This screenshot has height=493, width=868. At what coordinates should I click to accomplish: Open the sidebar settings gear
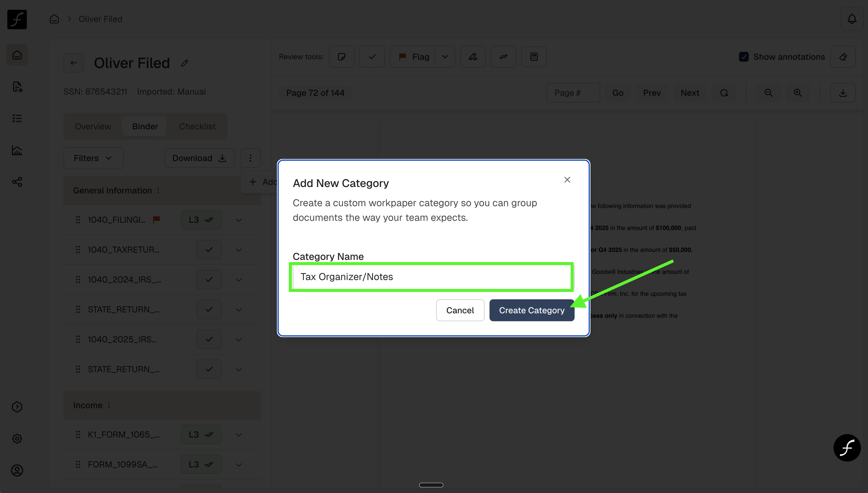point(17,438)
